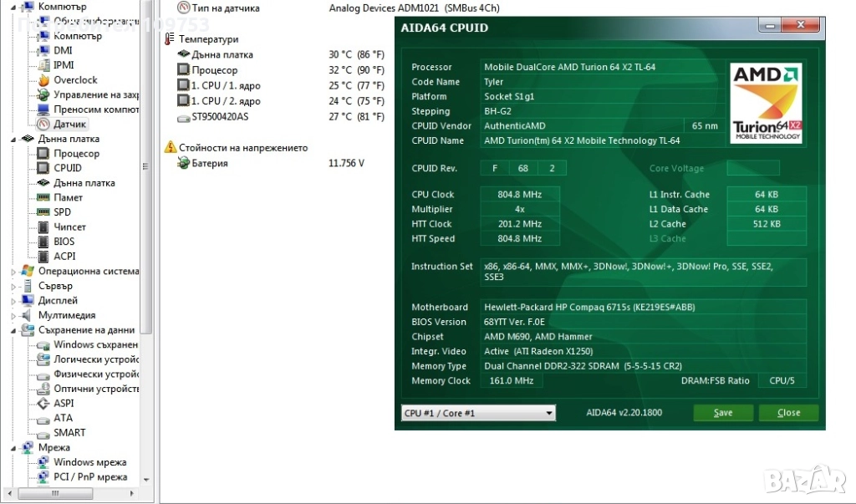The height and width of the screenshot is (504, 856).
Task: Open the Чипсет tree item
Action: 69,227
